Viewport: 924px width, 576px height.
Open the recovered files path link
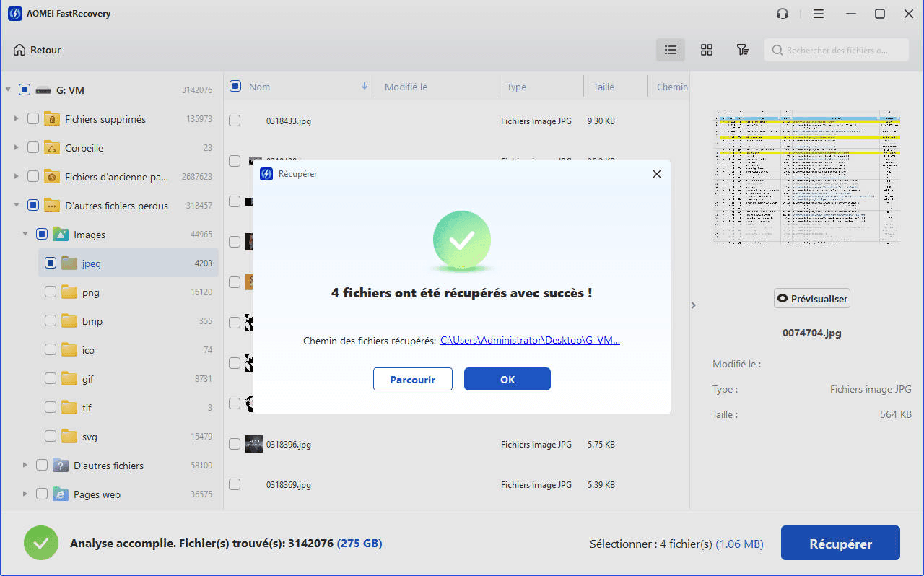(x=531, y=341)
